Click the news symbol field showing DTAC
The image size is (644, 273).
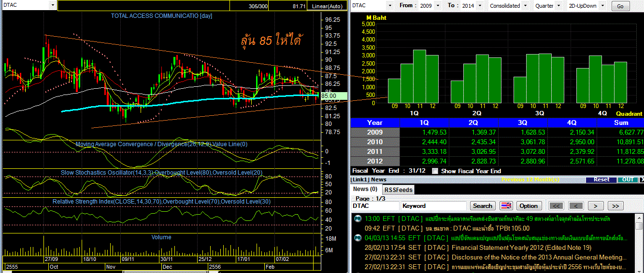click(375, 206)
